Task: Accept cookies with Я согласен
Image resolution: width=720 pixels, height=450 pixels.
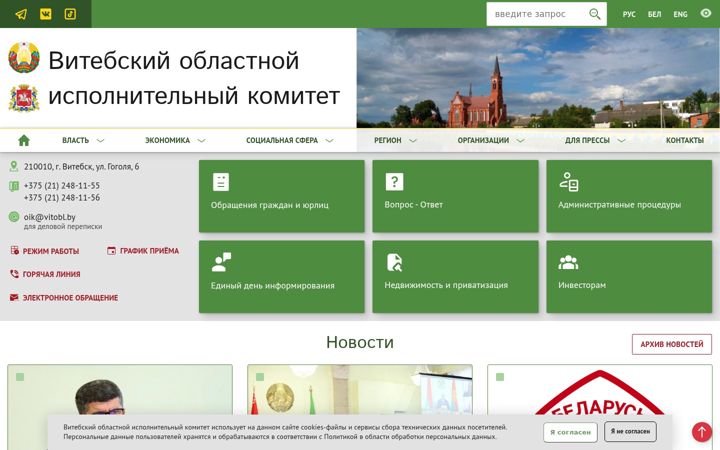Action: click(570, 432)
